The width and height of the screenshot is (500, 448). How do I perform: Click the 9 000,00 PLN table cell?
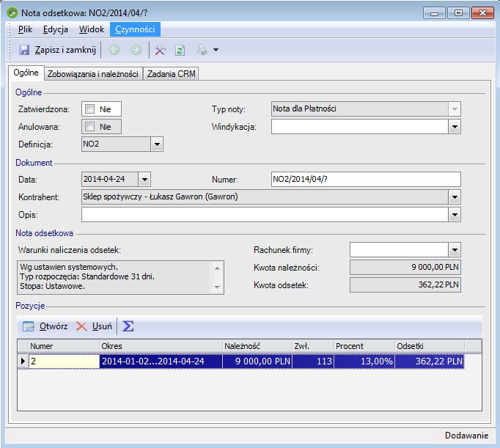click(257, 361)
